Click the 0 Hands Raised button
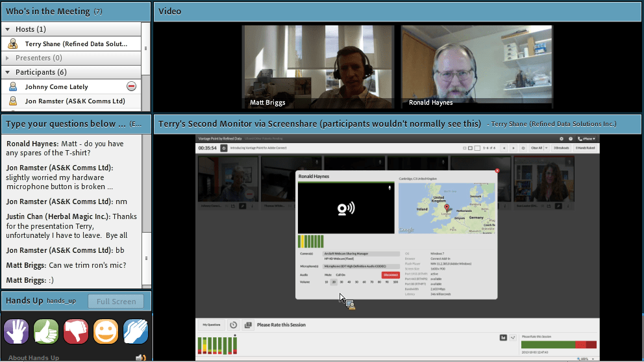This screenshot has width=644, height=362. click(586, 148)
